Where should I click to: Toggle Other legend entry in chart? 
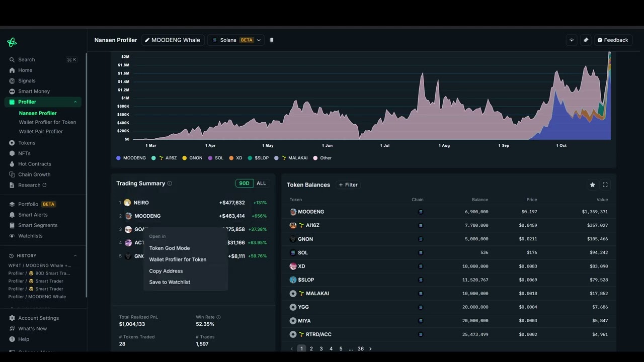click(x=323, y=158)
